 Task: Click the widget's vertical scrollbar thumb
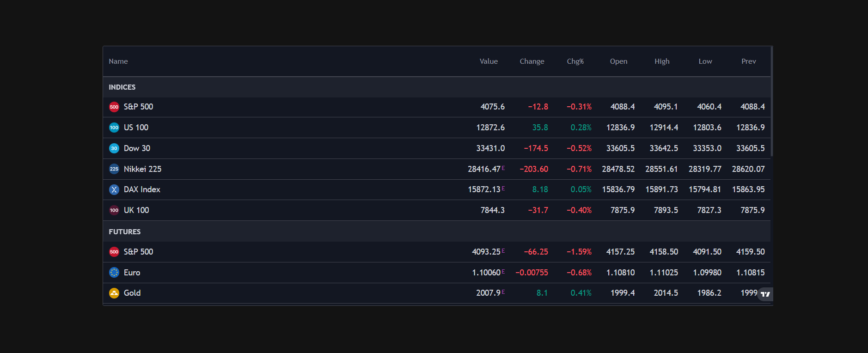pos(772,101)
